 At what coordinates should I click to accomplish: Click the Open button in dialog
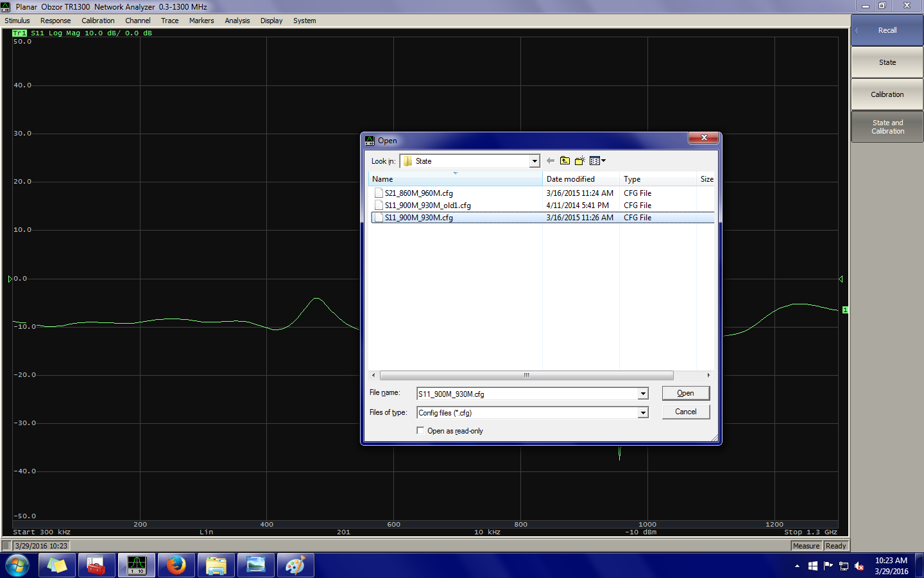pyautogui.click(x=685, y=393)
